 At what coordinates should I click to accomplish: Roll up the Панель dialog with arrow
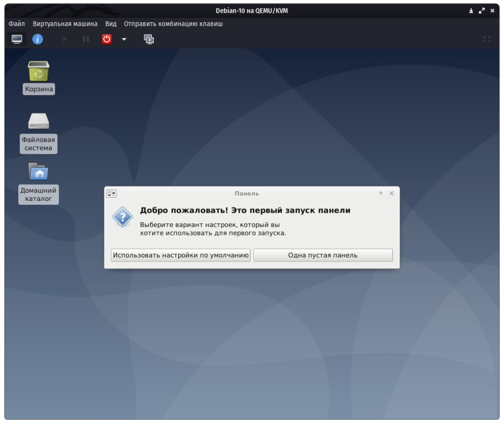(381, 194)
